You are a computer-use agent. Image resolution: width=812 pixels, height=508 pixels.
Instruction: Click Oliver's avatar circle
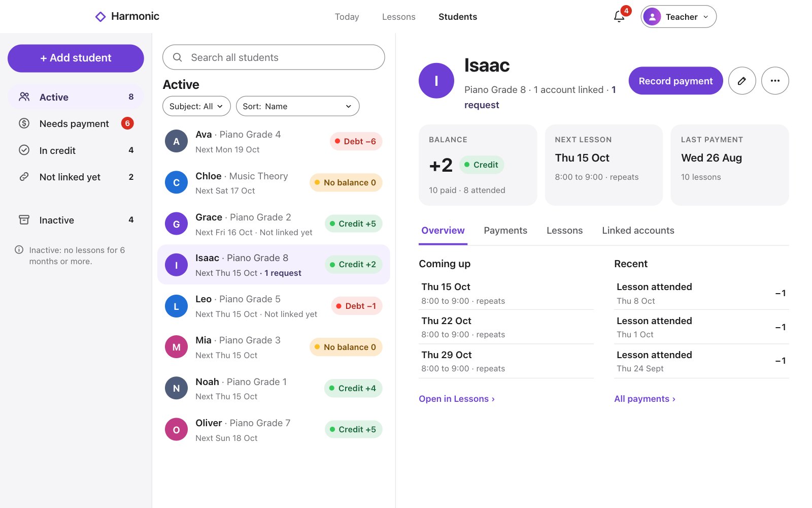point(177,429)
